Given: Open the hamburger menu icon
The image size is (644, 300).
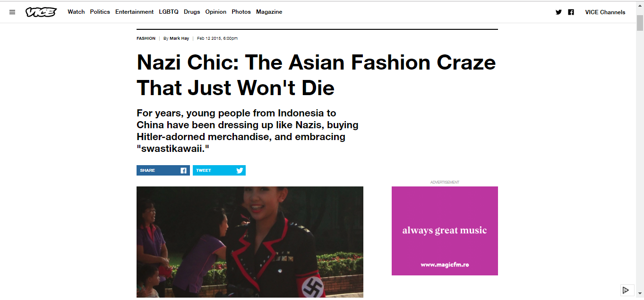Looking at the screenshot, I should (x=12, y=12).
